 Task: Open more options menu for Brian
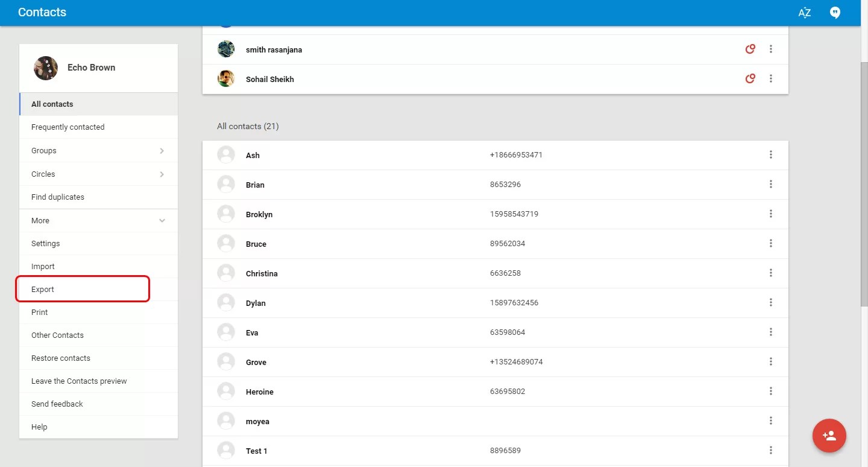[771, 184]
